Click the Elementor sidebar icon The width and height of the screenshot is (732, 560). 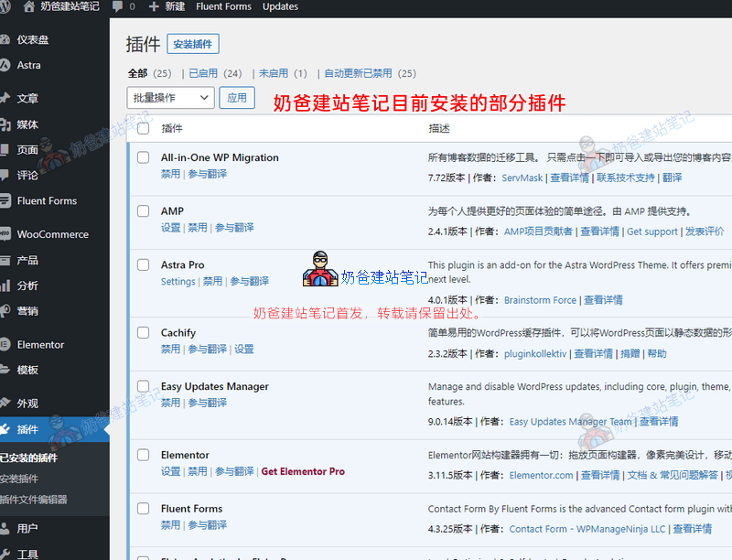(x=5, y=345)
